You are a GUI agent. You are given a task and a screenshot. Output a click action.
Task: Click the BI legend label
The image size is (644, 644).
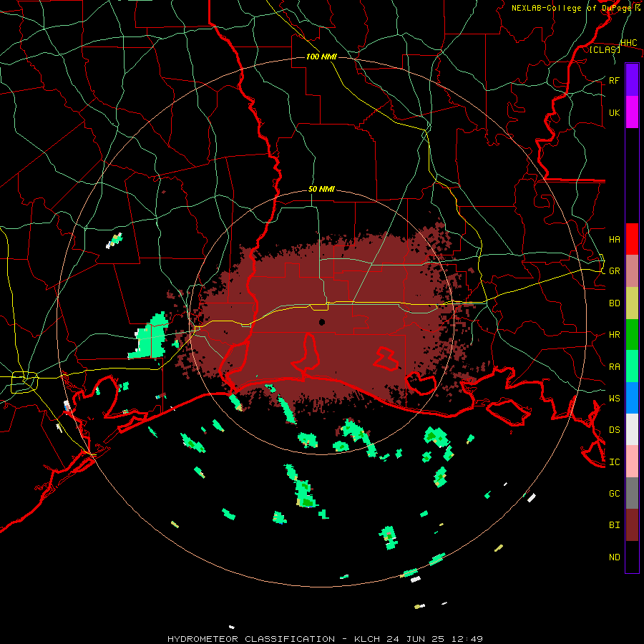tap(614, 525)
